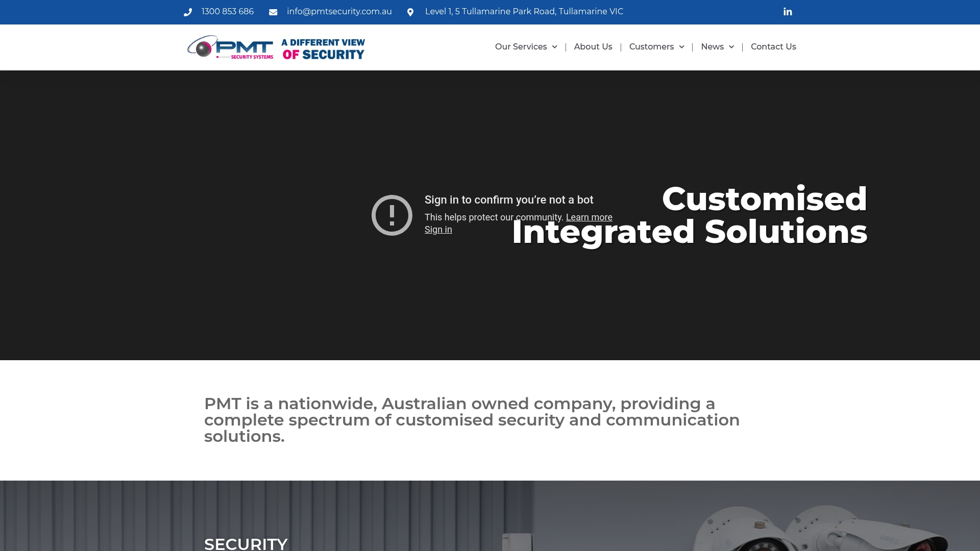This screenshot has height=551, width=980.
Task: Click the exclamation warning icon in video
Action: tap(392, 215)
